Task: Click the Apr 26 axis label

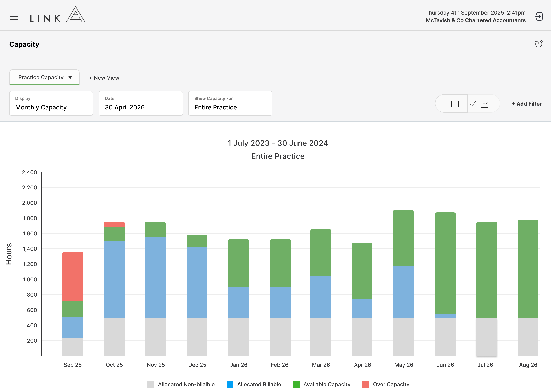Action: click(x=362, y=365)
